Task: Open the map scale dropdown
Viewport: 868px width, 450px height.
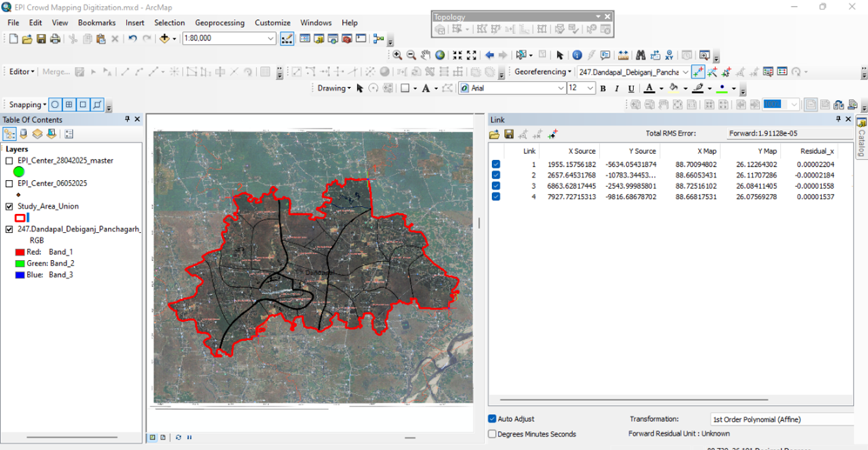Action: [x=270, y=38]
